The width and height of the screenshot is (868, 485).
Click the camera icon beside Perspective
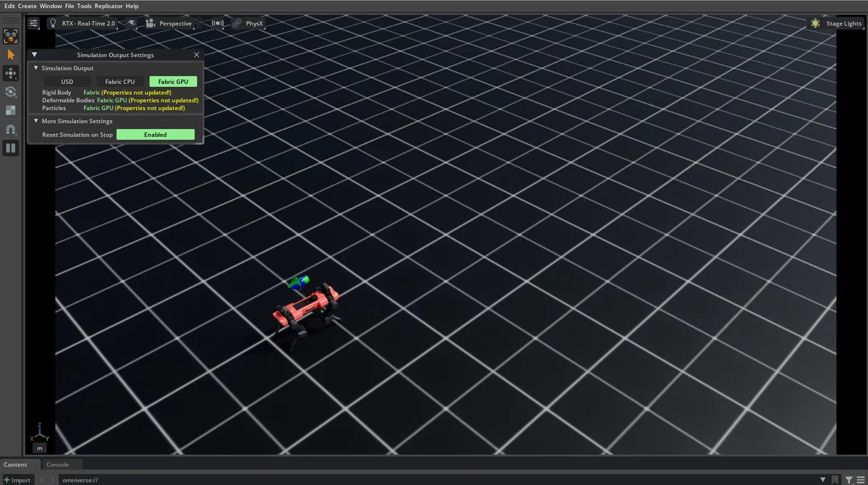150,23
